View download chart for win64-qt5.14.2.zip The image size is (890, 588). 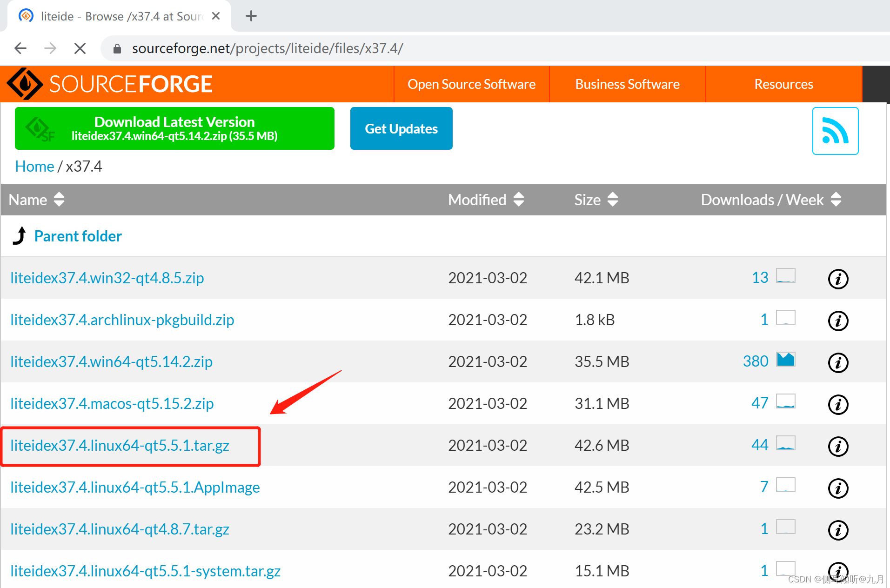coord(786,360)
